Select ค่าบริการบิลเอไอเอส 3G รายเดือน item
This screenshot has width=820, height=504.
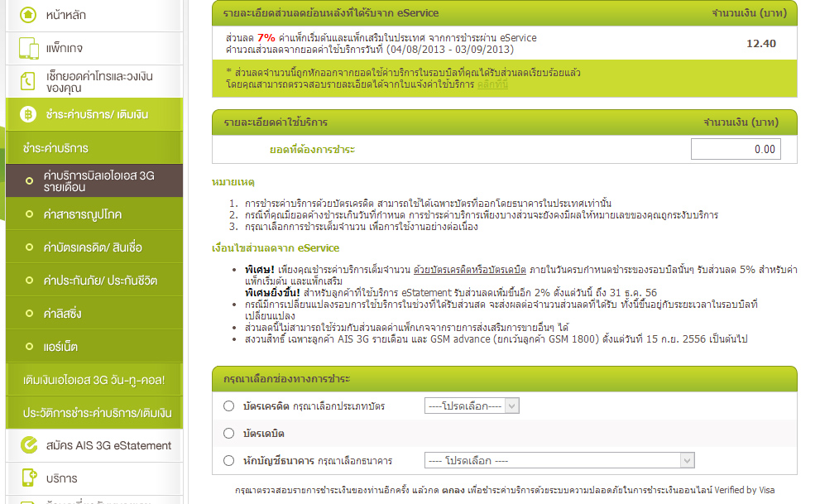point(94,181)
